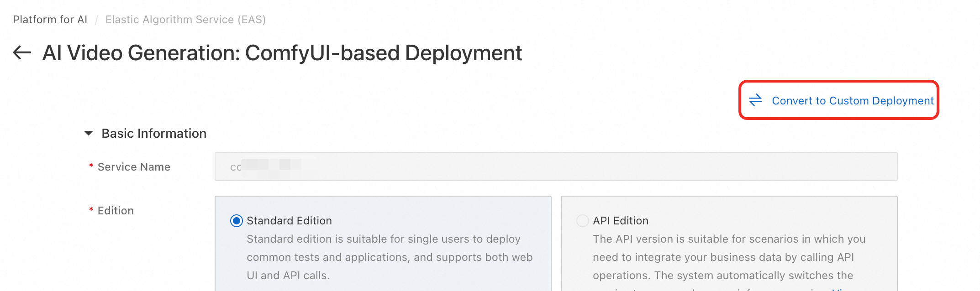
Task: Click the red asterisk beside Edition
Action: pos(91,210)
